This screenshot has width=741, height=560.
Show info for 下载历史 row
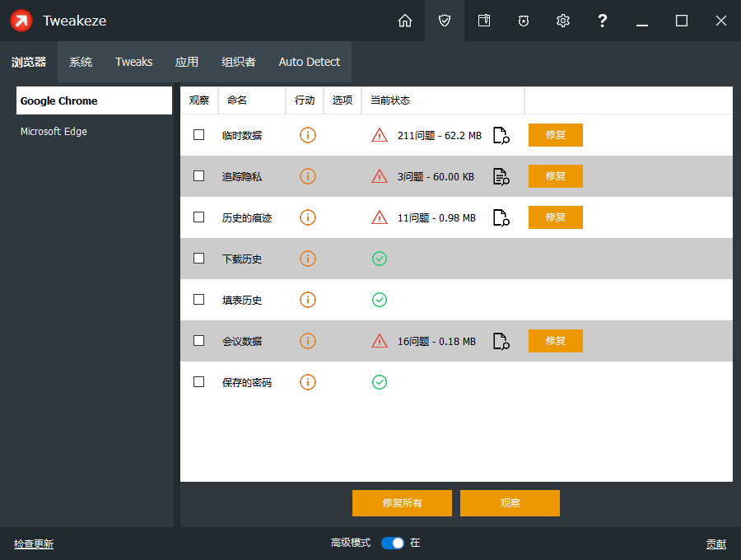click(308, 259)
